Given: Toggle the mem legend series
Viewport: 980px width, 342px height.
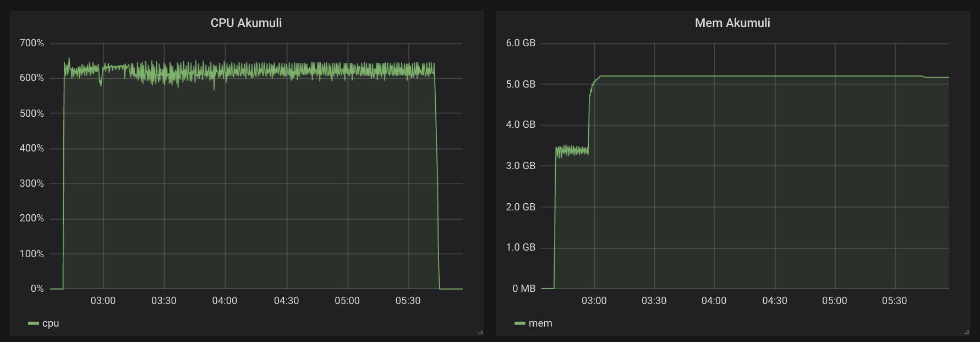Looking at the screenshot, I should 540,323.
